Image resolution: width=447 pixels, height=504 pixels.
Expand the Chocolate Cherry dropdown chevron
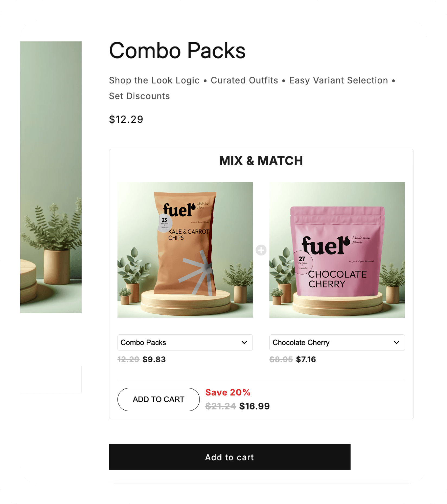[x=396, y=342]
